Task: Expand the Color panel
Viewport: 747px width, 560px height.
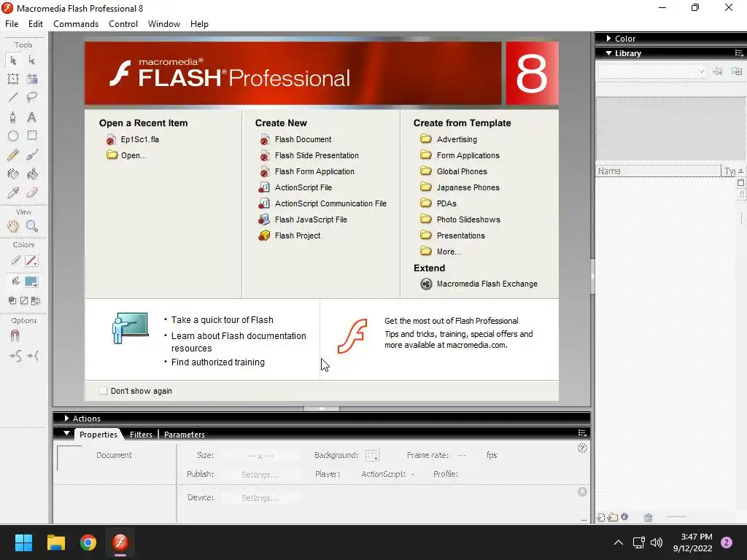Action: point(609,38)
